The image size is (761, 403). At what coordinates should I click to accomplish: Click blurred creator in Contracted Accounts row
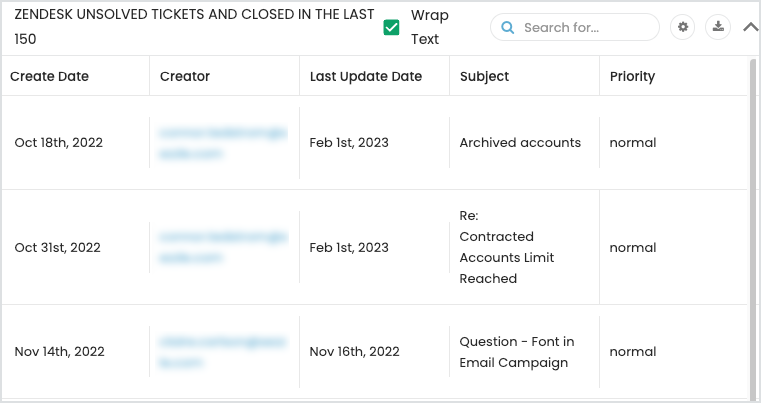223,248
